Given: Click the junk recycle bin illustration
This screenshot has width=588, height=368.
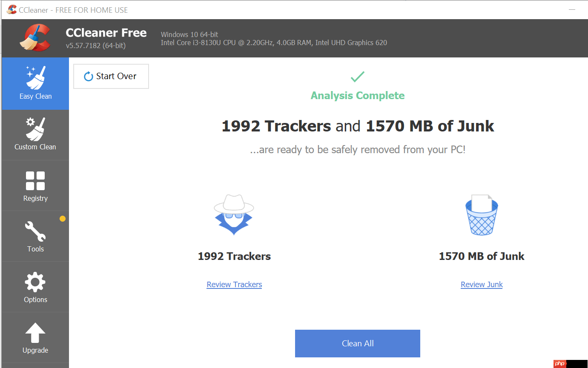Looking at the screenshot, I should click(x=482, y=215).
